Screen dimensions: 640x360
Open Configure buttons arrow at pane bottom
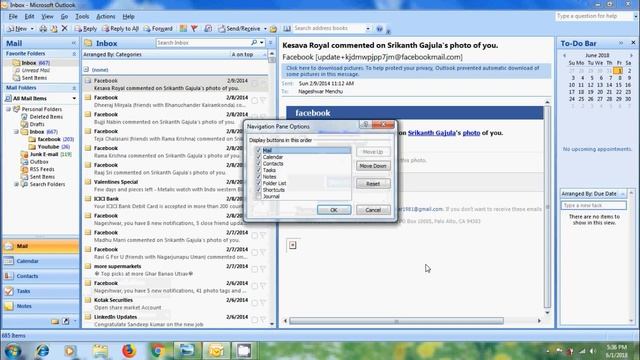coord(75,321)
